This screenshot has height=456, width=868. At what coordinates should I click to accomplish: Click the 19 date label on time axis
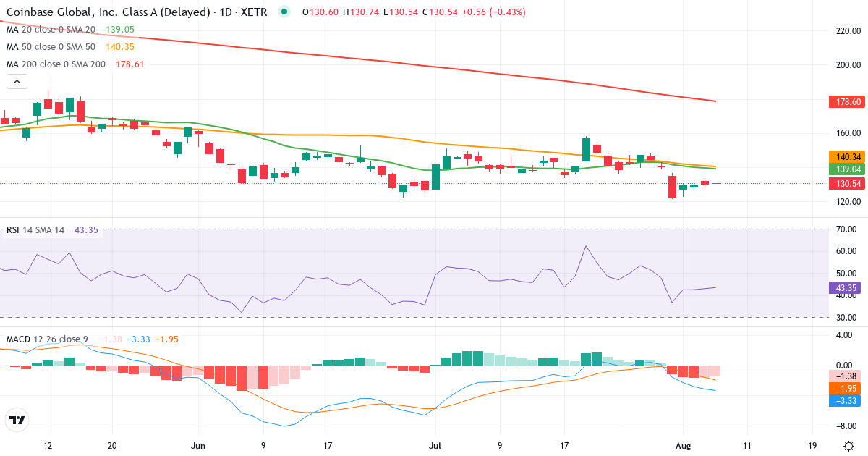pyautogui.click(x=812, y=445)
